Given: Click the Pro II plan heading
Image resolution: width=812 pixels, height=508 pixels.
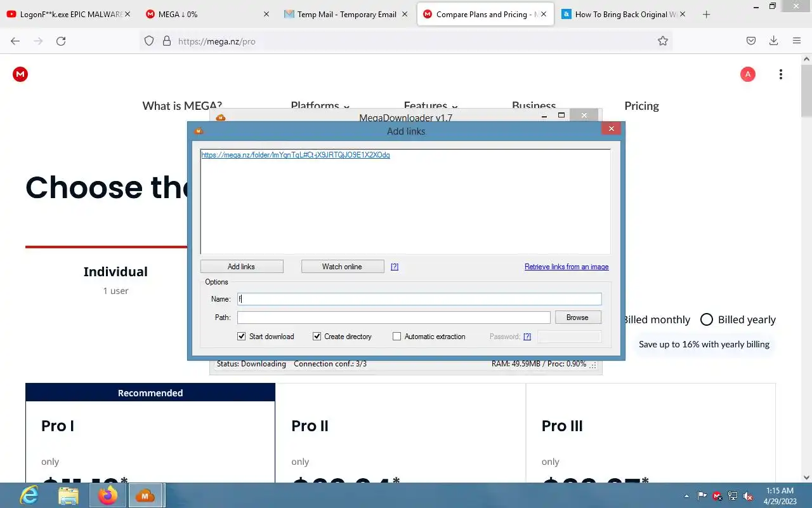Looking at the screenshot, I should click(310, 426).
